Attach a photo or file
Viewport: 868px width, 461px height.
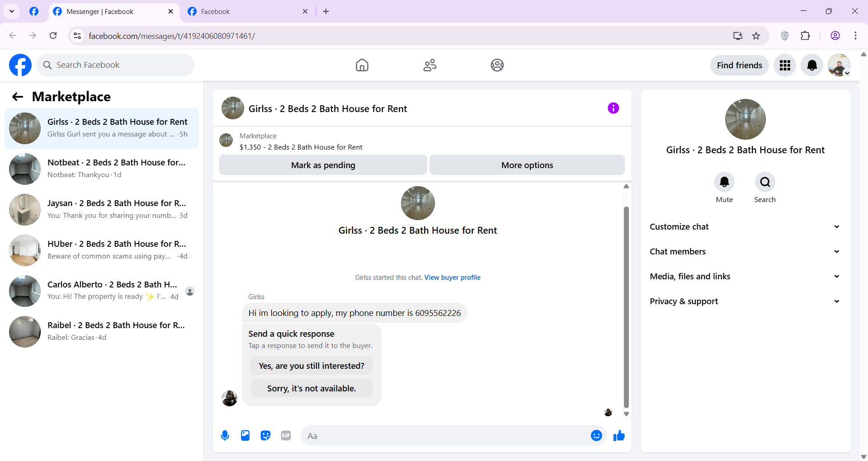point(245,436)
